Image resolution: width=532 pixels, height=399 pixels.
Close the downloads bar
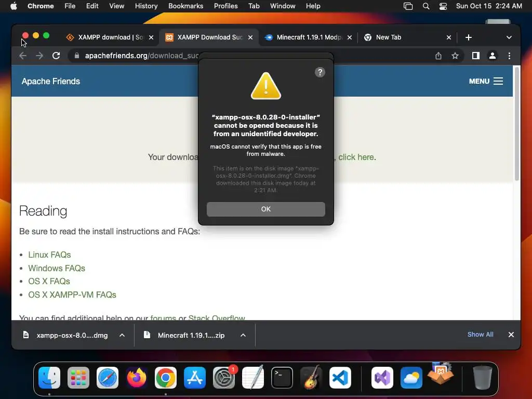click(x=511, y=335)
